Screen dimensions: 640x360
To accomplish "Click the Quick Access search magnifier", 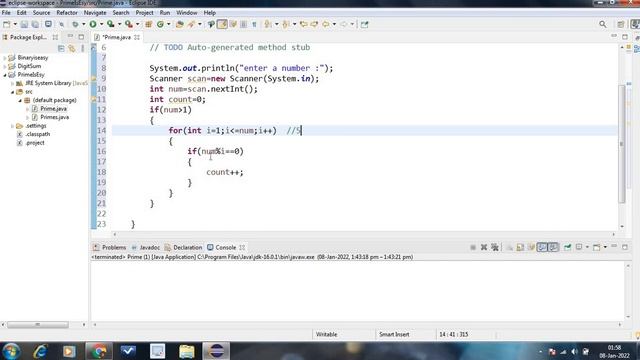I will coord(603,24).
